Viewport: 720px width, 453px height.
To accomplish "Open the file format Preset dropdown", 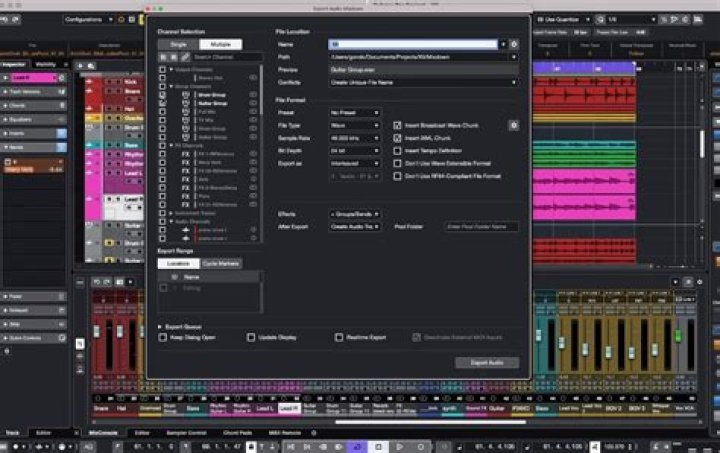I will coord(354,112).
